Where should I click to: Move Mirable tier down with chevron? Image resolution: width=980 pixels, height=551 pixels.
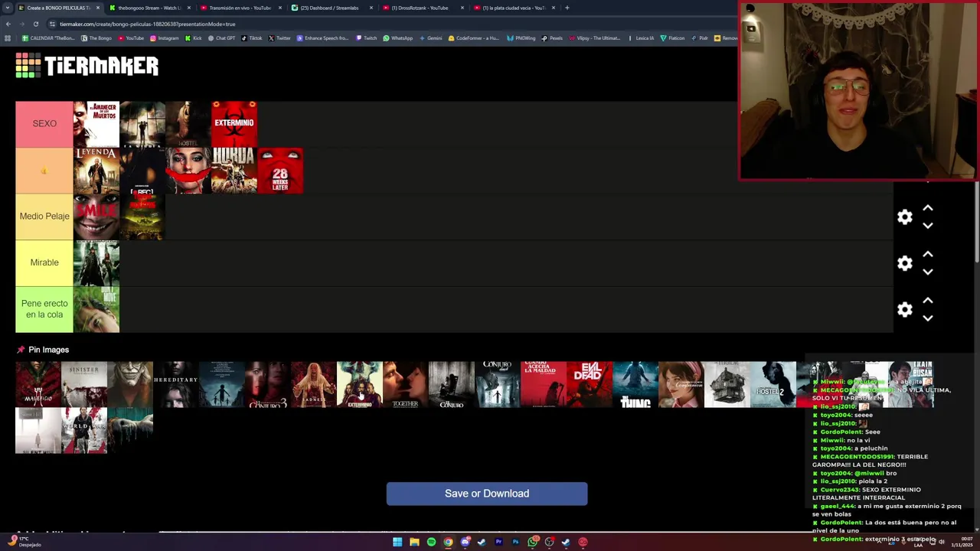tap(928, 272)
